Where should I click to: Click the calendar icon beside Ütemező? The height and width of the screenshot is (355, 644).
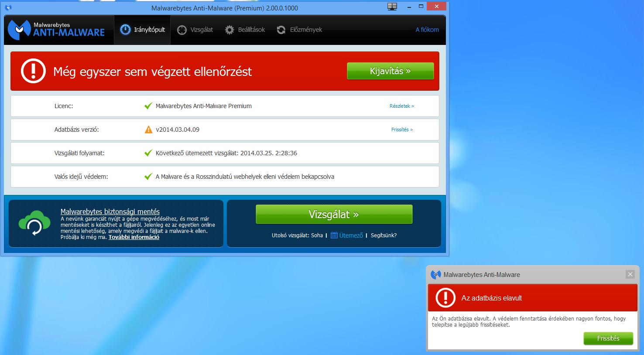tap(334, 235)
